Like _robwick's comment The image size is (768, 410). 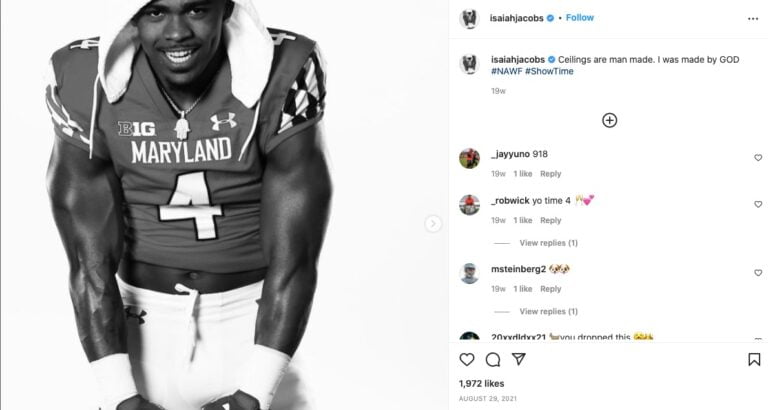coord(758,204)
